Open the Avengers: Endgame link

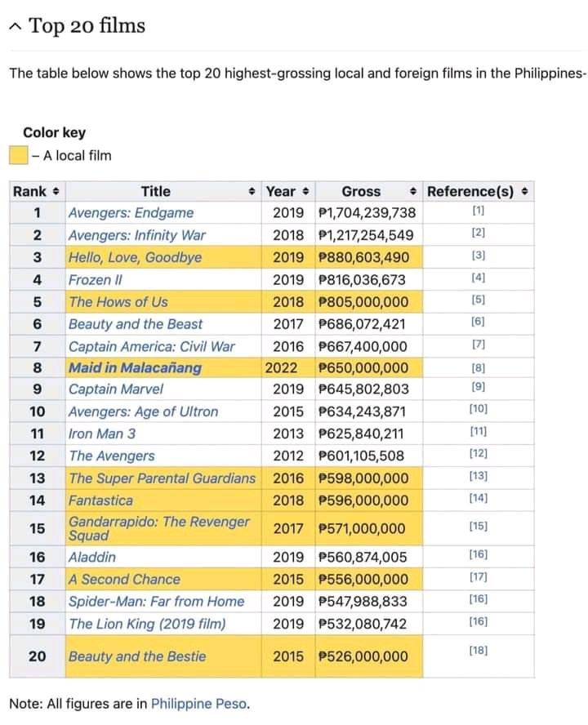coord(131,213)
